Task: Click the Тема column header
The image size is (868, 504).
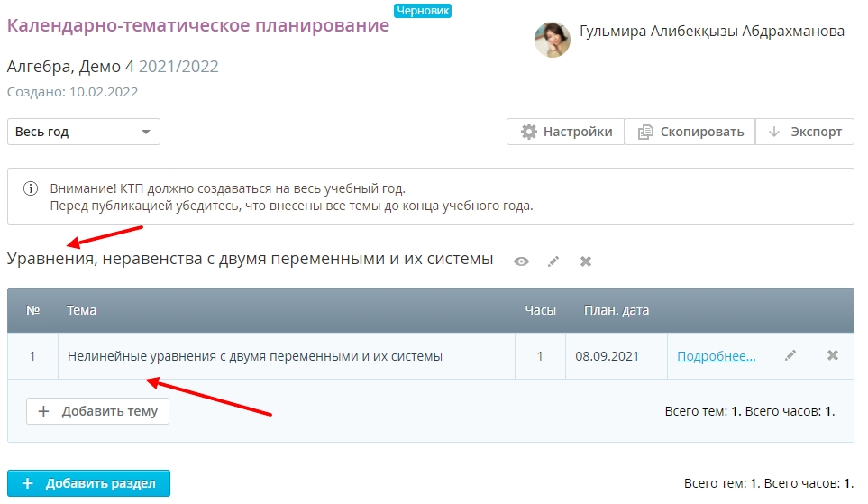Action: (81, 310)
